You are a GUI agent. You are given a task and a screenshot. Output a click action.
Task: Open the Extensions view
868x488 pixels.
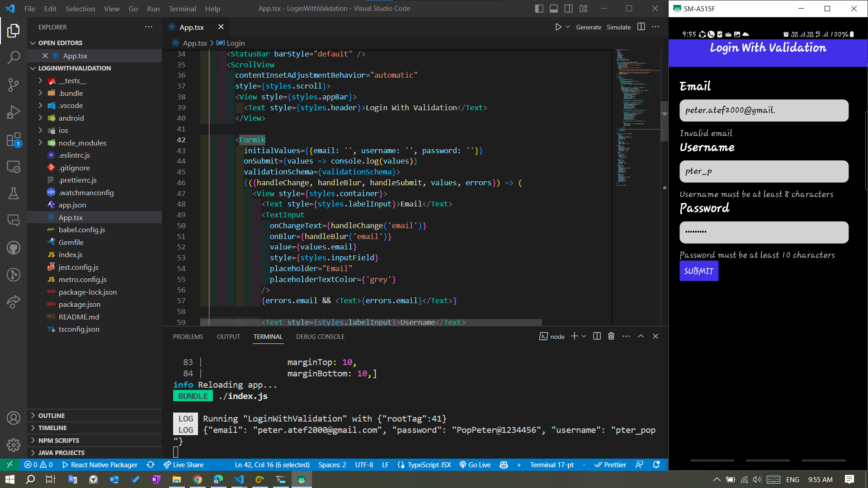point(14,140)
